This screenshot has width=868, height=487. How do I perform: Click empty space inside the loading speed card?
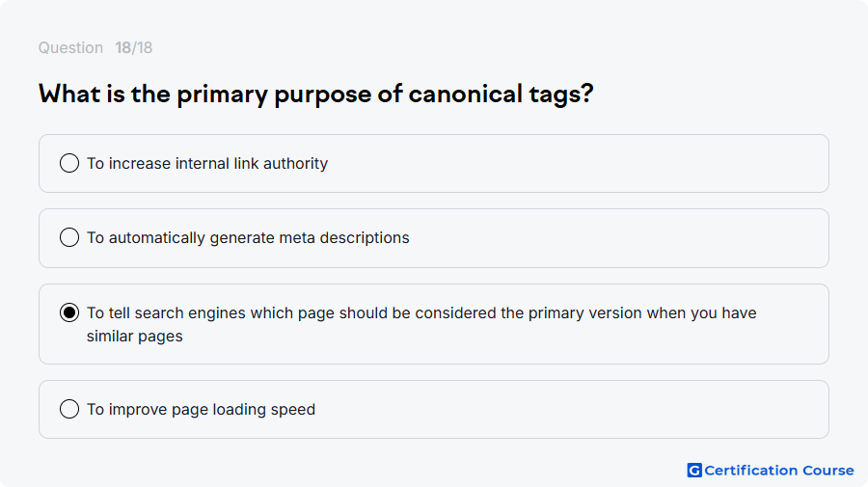pyautogui.click(x=570, y=410)
